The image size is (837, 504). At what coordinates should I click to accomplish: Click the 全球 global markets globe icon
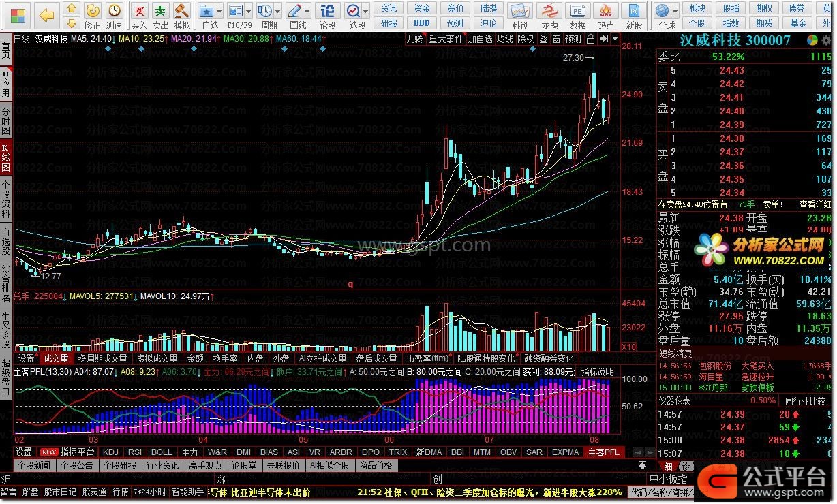pos(662,11)
